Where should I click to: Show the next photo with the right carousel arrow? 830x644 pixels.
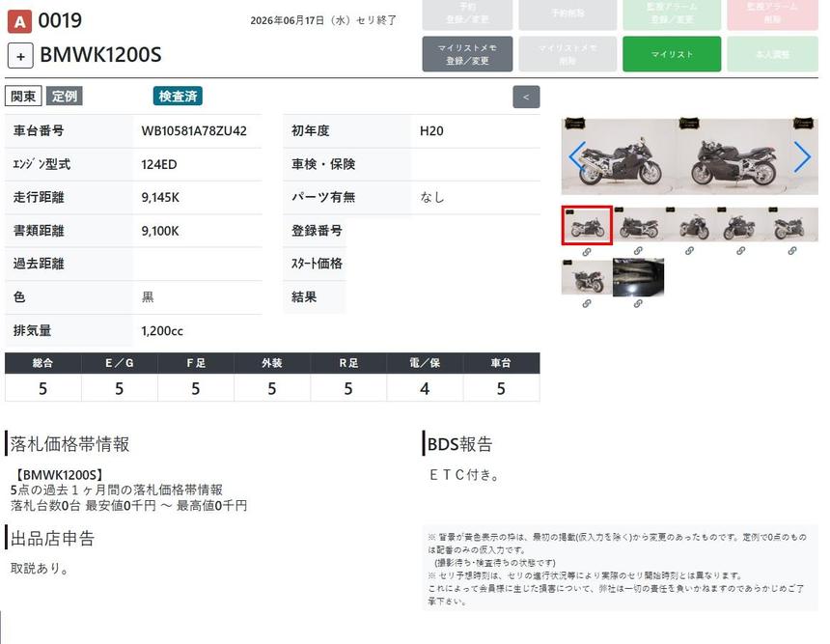(802, 156)
